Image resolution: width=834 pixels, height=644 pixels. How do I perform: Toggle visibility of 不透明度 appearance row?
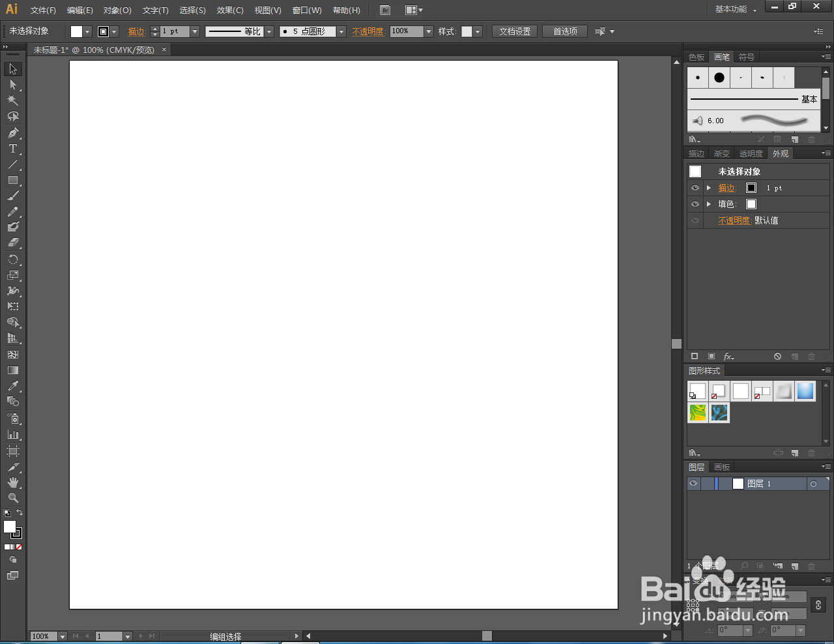click(x=695, y=220)
